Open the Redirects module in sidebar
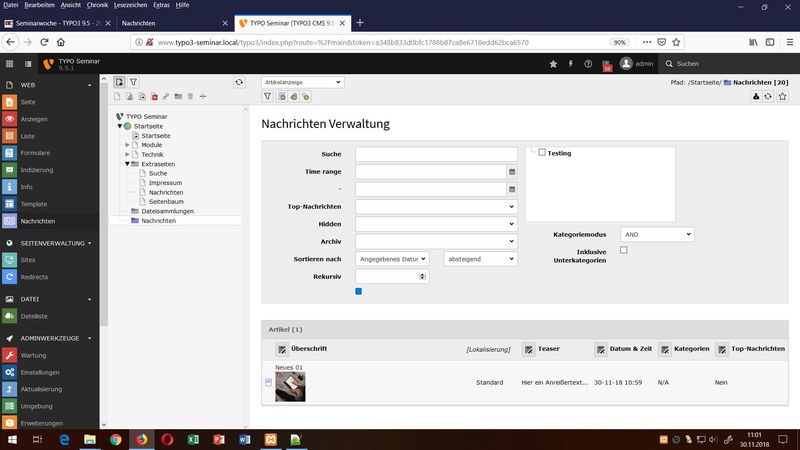This screenshot has height=450, width=800. click(x=34, y=276)
